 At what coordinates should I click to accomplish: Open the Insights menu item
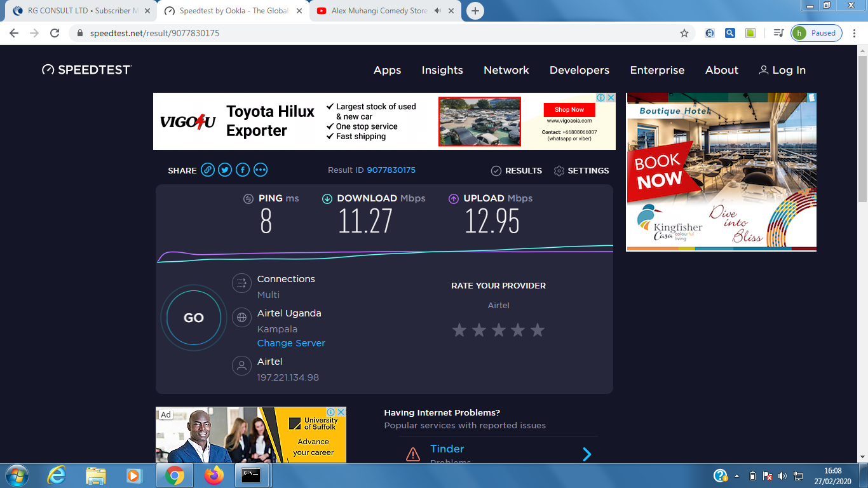442,71
